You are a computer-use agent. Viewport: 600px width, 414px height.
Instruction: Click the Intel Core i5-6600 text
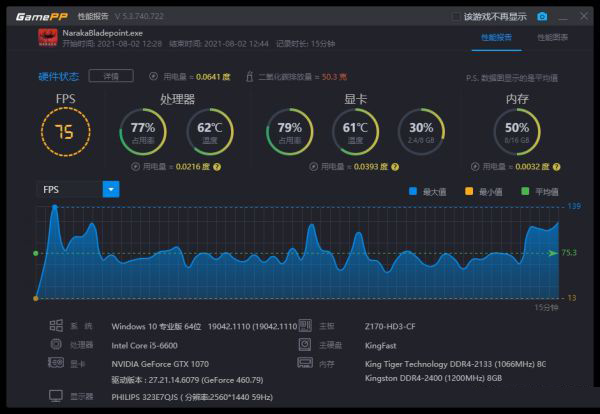(x=145, y=346)
